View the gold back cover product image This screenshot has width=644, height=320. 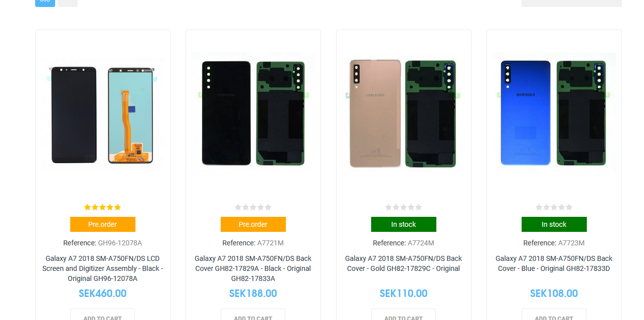tap(404, 115)
